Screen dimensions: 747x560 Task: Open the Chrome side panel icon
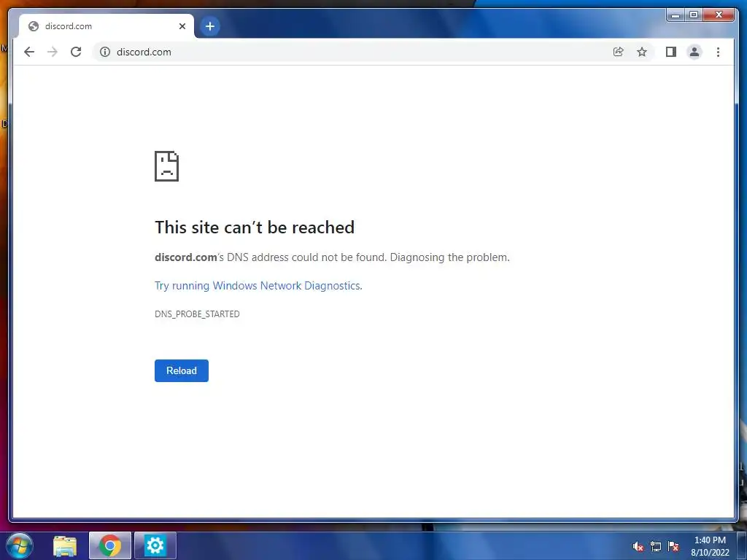pyautogui.click(x=671, y=52)
